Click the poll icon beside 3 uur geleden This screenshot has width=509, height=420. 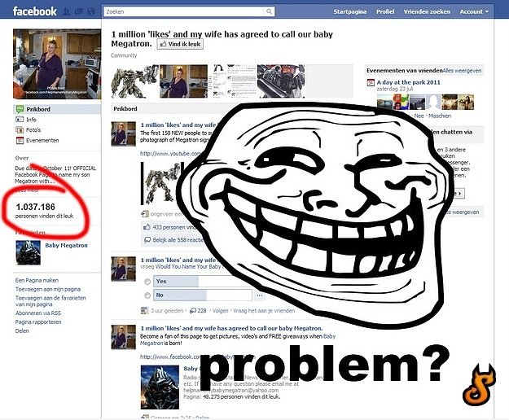[144, 311]
